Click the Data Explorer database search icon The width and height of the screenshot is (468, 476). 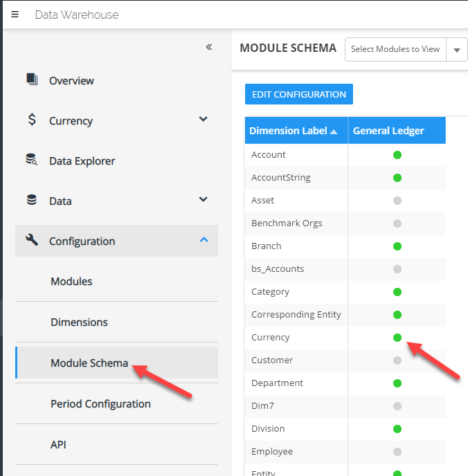[x=32, y=161]
